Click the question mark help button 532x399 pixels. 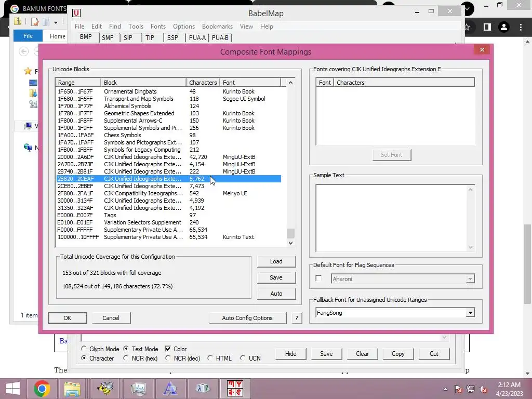297,318
